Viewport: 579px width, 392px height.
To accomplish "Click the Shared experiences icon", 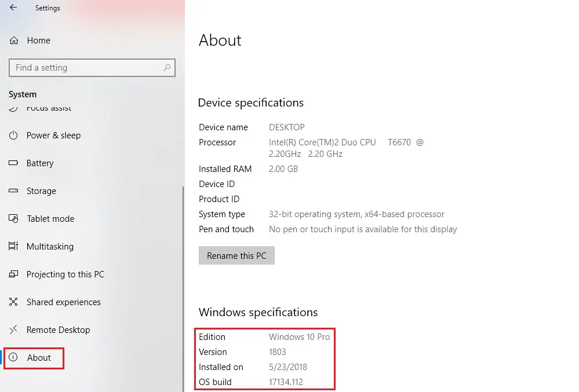I will pyautogui.click(x=13, y=302).
